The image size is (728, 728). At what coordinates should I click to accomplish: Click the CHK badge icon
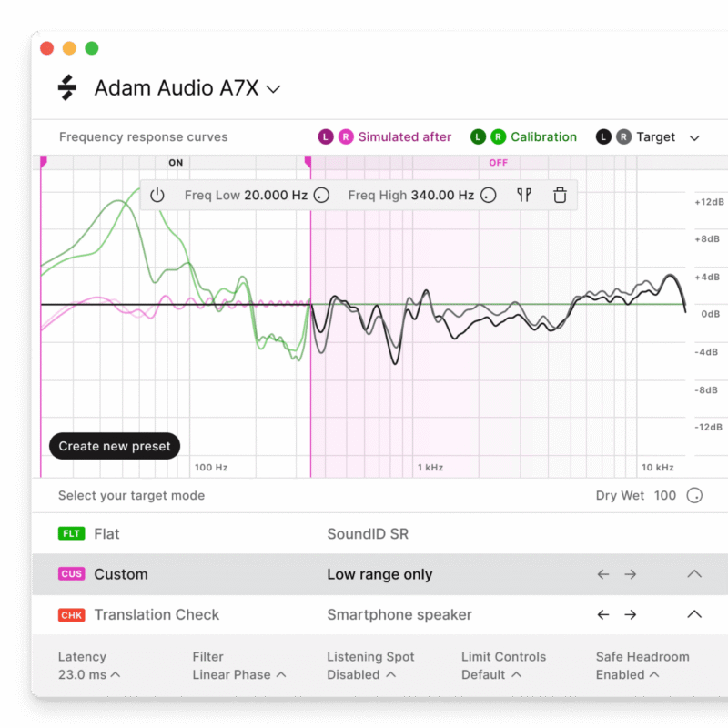[72, 615]
